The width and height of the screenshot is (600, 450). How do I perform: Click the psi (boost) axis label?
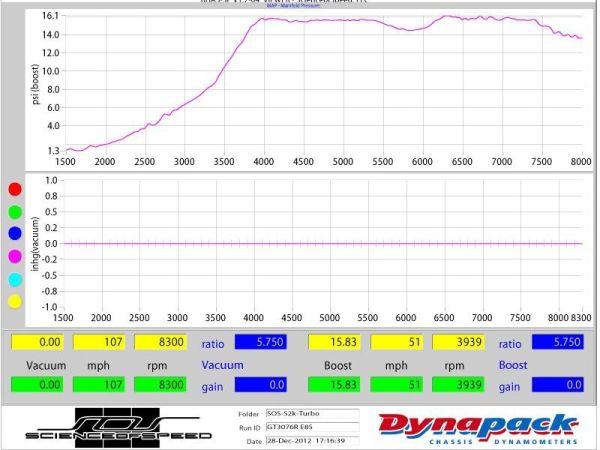(x=35, y=84)
